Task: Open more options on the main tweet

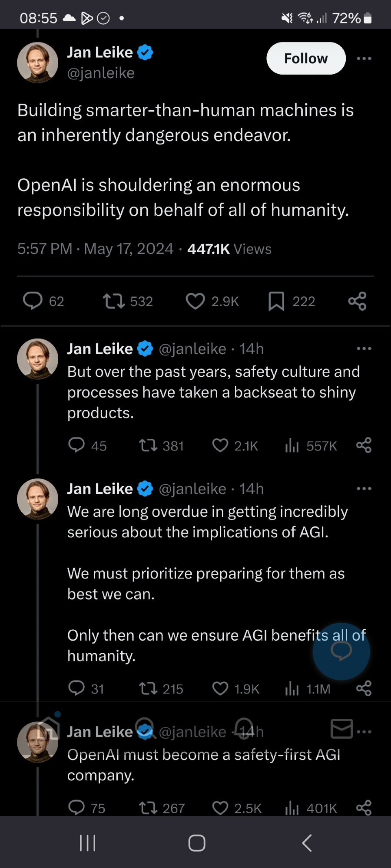Action: coord(364,58)
